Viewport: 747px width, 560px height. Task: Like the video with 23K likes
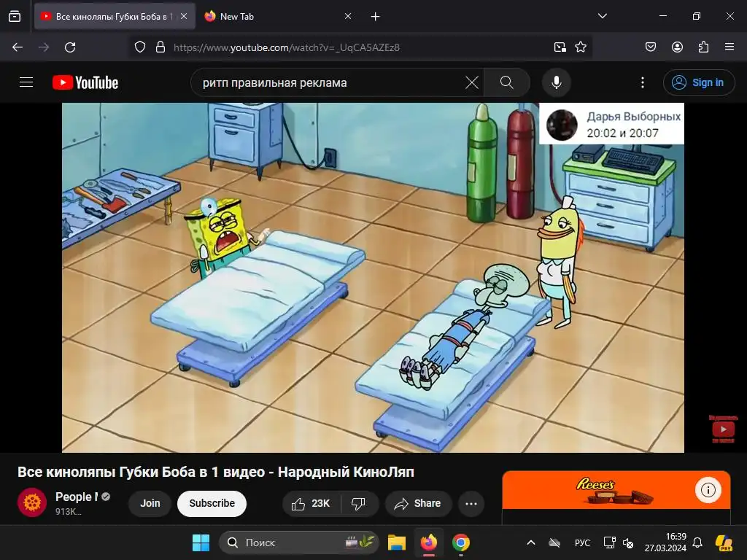[x=311, y=503]
